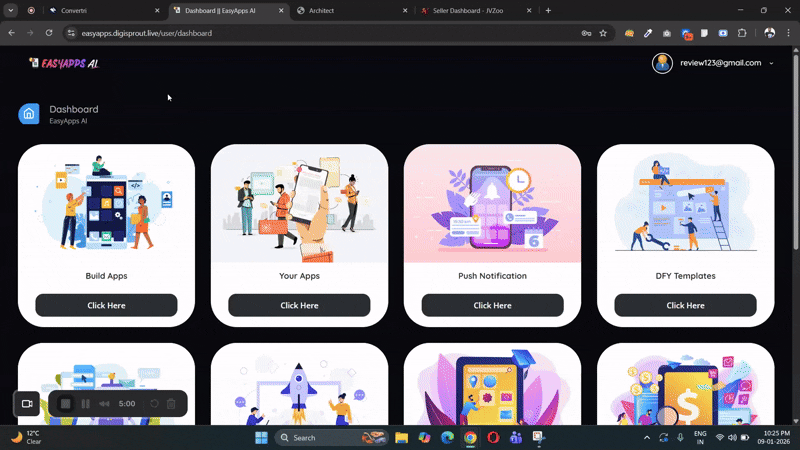Open the tab search dropdown
Viewport: 800px width, 450px height.
pos(11,10)
